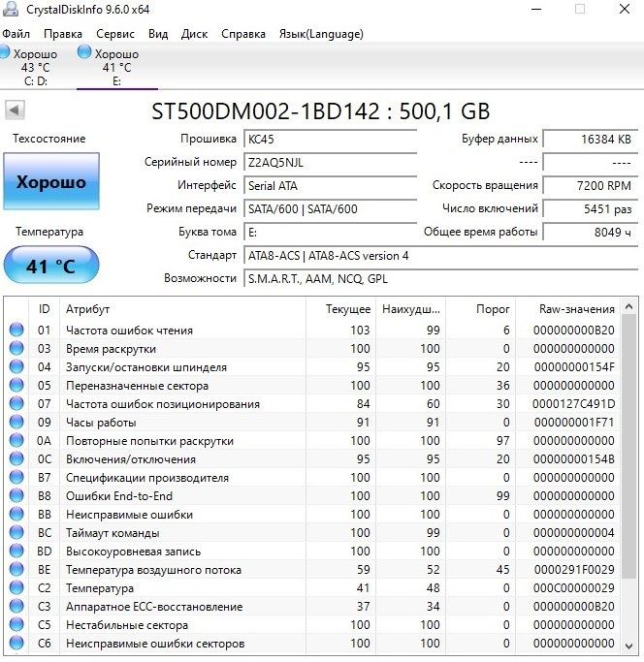Click status icon for Частота ошибок позиционирования

pos(16,403)
